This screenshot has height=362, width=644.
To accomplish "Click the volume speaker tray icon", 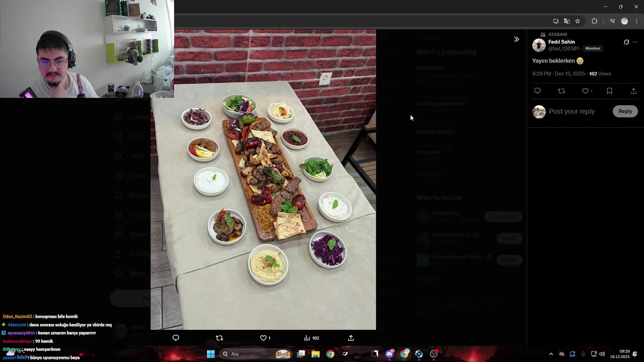I will click(x=602, y=354).
